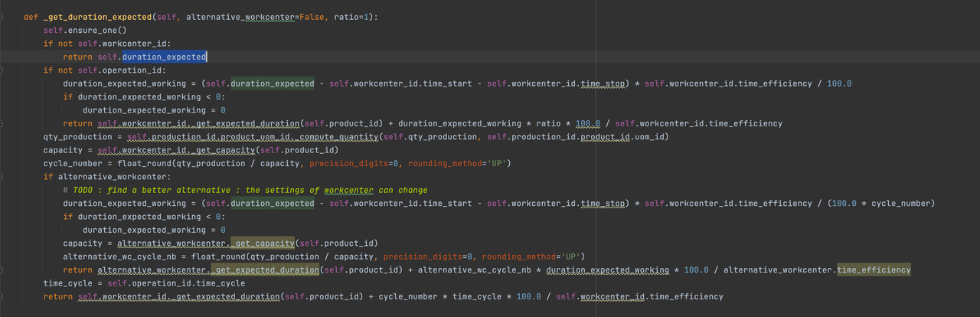Click 'workcenter' word inside the TODO comment
The height and width of the screenshot is (317, 980).
click(x=349, y=190)
